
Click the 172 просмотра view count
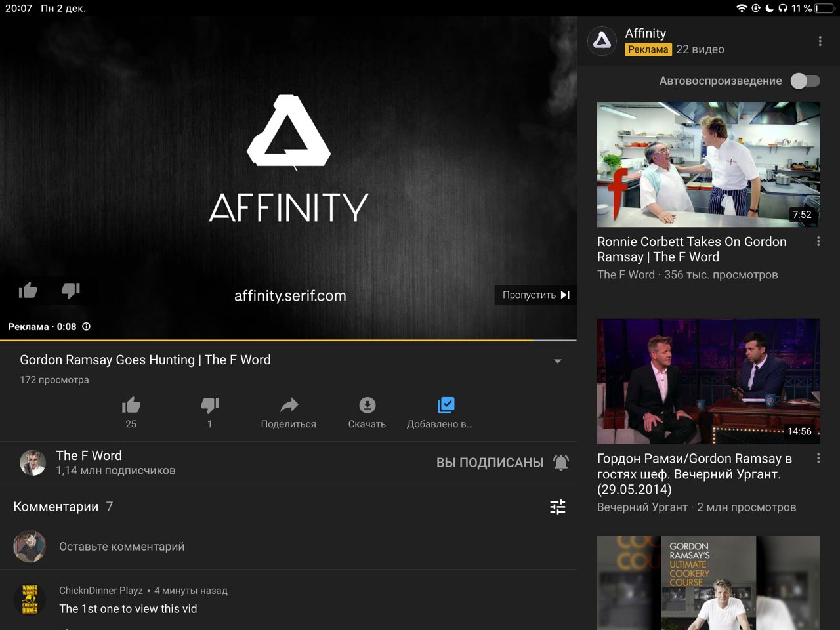(54, 380)
